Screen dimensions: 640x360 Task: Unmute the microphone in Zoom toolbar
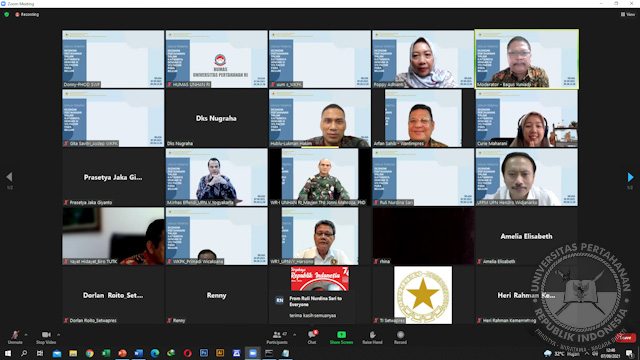(15, 337)
